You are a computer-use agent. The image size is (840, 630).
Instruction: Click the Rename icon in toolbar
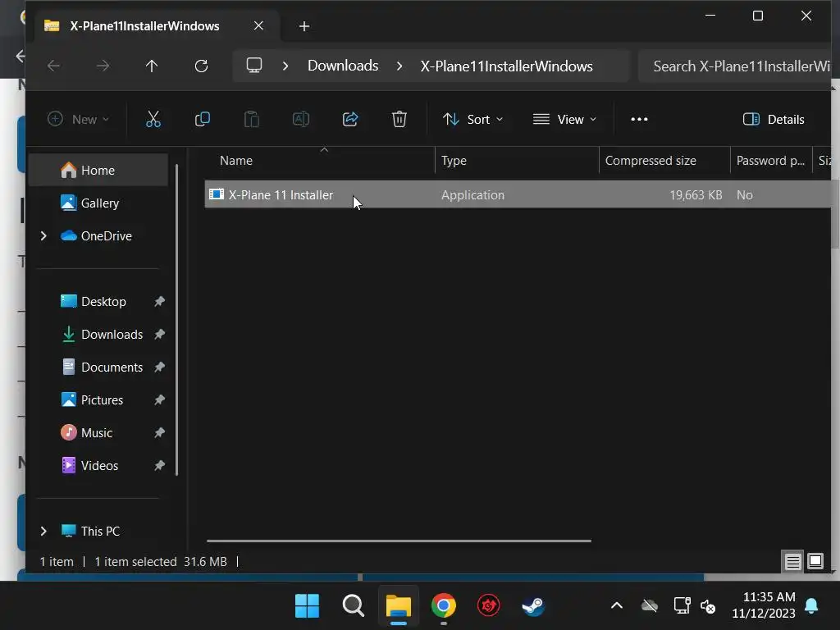300,119
